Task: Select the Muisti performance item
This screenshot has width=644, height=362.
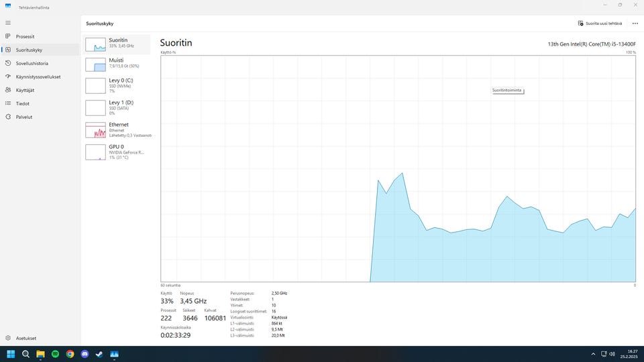Action: [x=117, y=64]
